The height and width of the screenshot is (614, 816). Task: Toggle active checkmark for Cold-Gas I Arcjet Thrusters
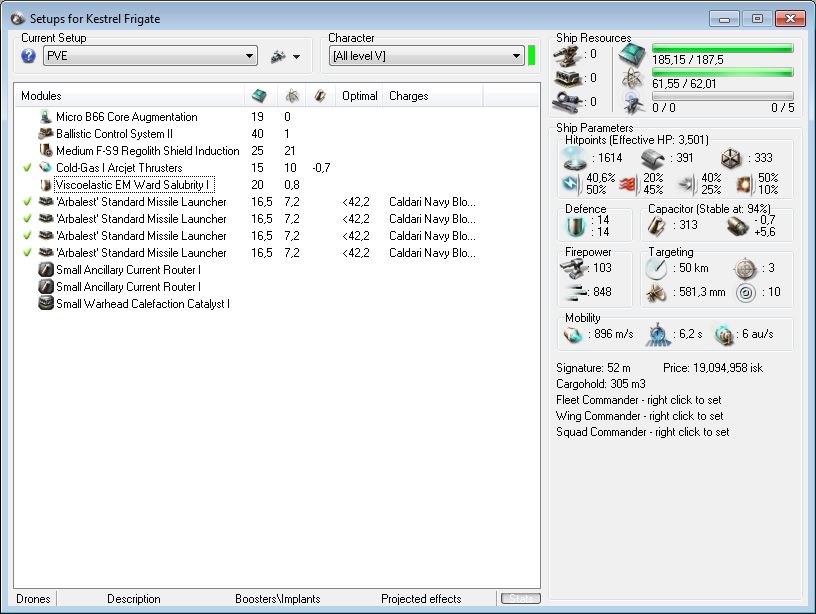27,168
